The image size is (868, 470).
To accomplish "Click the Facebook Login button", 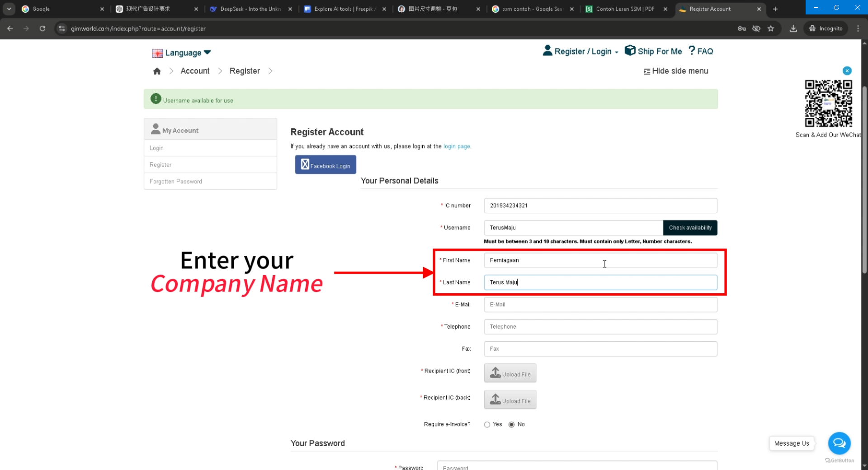I will [x=325, y=165].
